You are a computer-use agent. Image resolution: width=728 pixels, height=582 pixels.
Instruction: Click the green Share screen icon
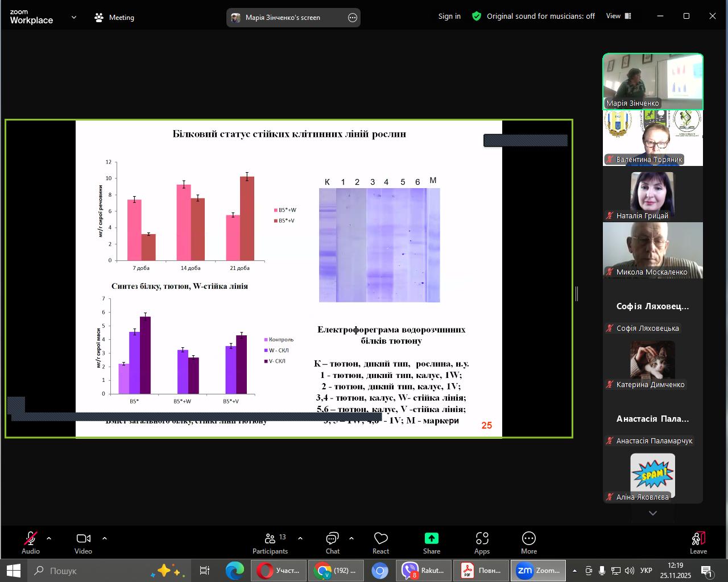(431, 538)
